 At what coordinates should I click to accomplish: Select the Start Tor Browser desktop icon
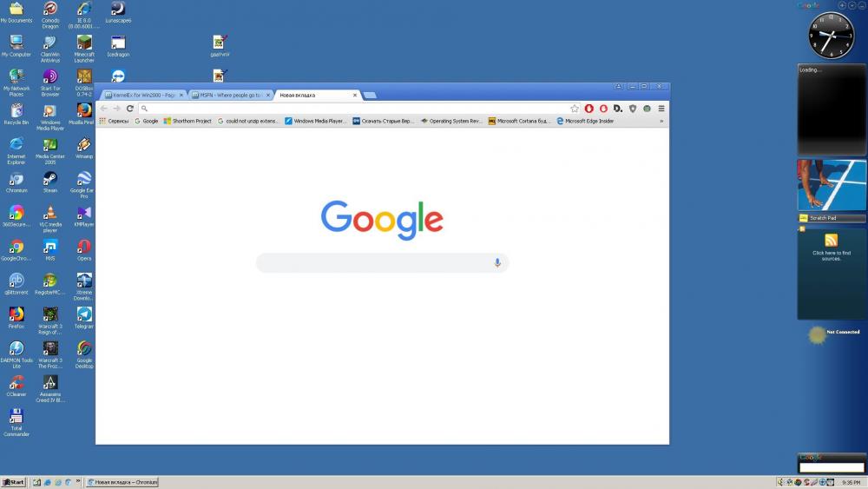(x=49, y=83)
